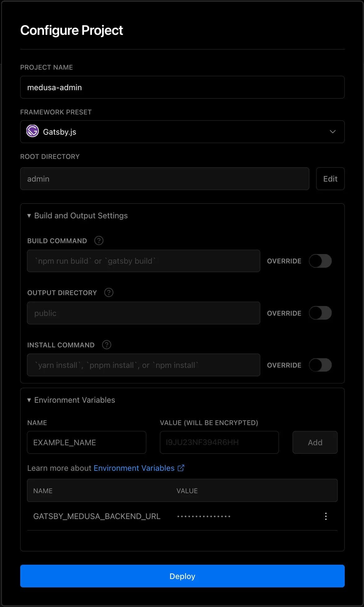Viewport: 364px width, 607px height.
Task: Click the Gatsby.js logo icon
Action: pos(33,132)
